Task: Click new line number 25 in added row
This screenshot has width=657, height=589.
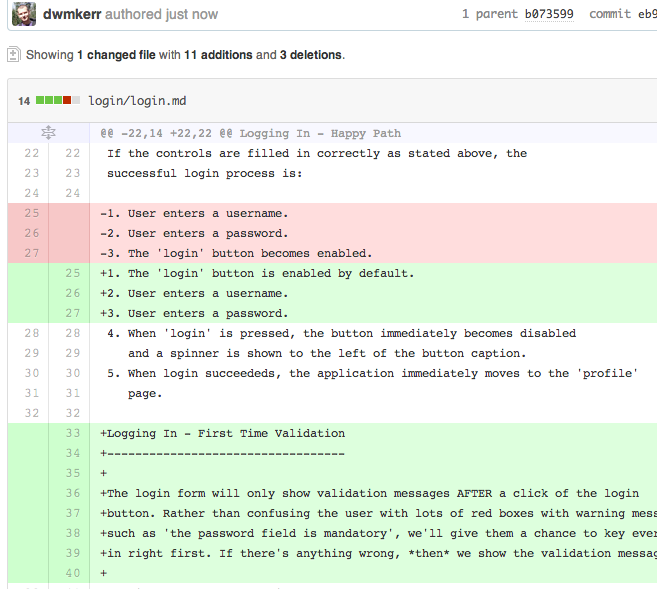Action: point(72,273)
